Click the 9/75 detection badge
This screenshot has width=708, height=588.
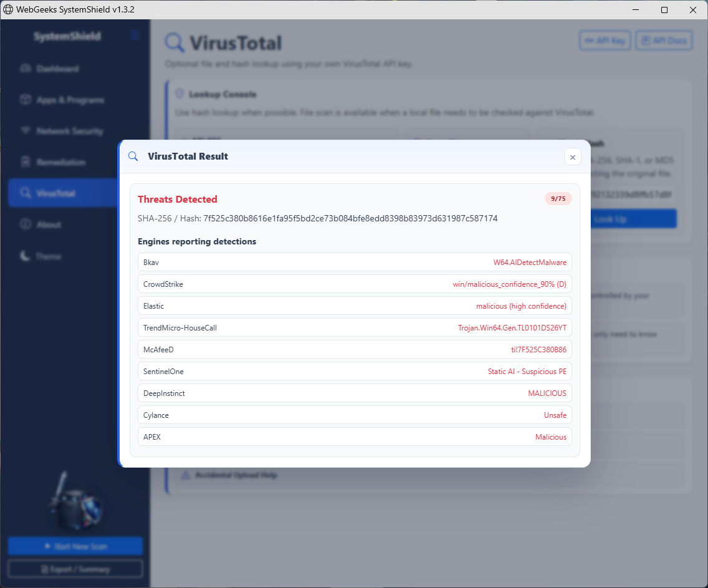click(558, 199)
